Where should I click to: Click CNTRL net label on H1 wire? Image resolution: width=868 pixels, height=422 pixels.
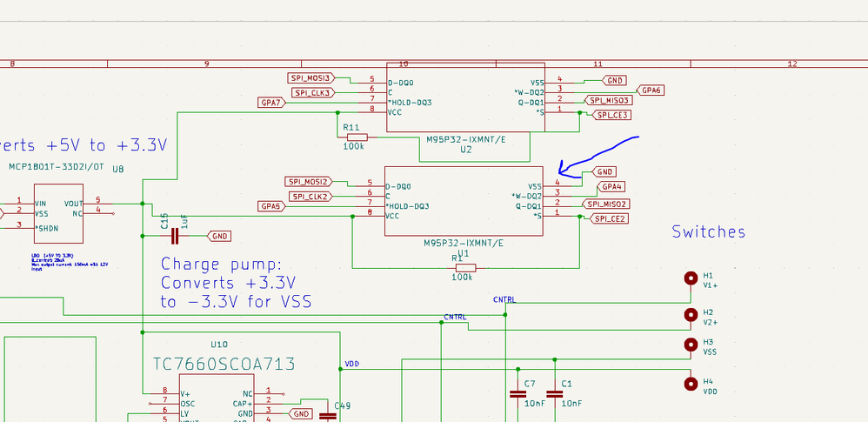coord(504,299)
